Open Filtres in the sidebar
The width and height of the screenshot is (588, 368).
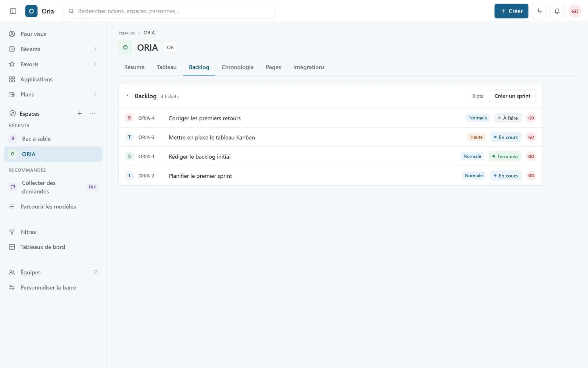(x=54, y=232)
